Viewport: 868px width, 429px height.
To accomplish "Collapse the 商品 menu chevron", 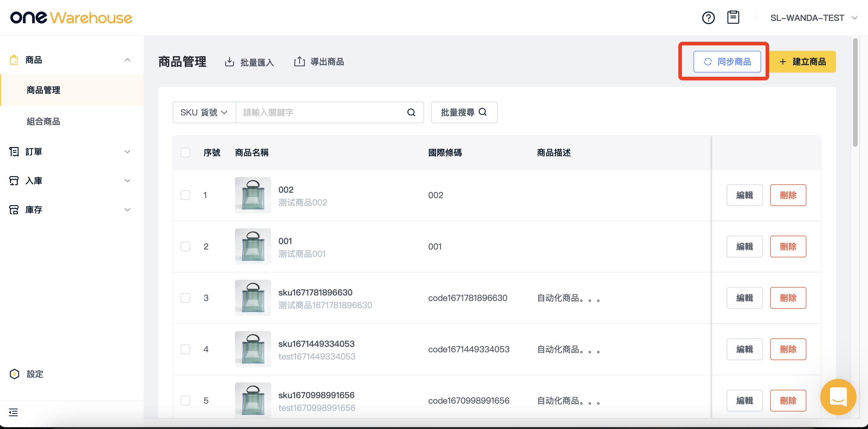I will click(127, 60).
